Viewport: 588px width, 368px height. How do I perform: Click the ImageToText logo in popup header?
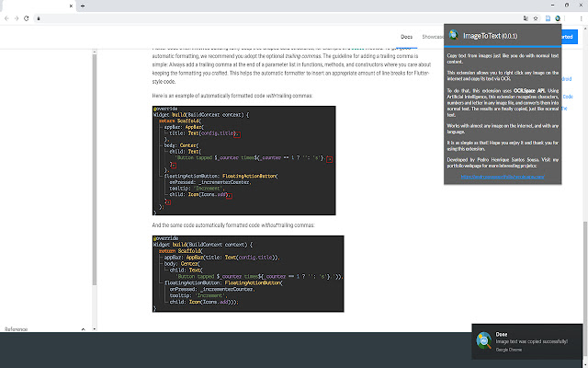[x=453, y=36]
